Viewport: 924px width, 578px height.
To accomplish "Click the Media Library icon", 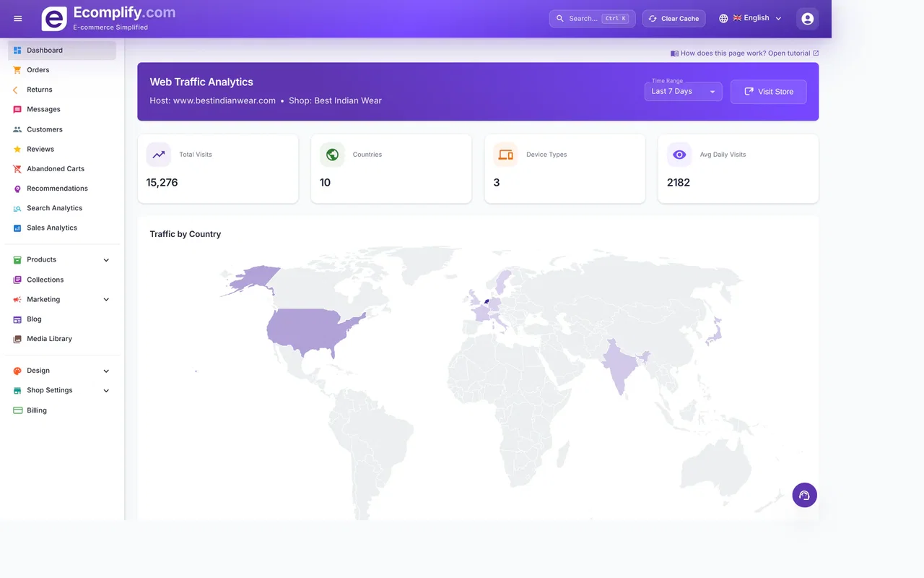I will [17, 339].
